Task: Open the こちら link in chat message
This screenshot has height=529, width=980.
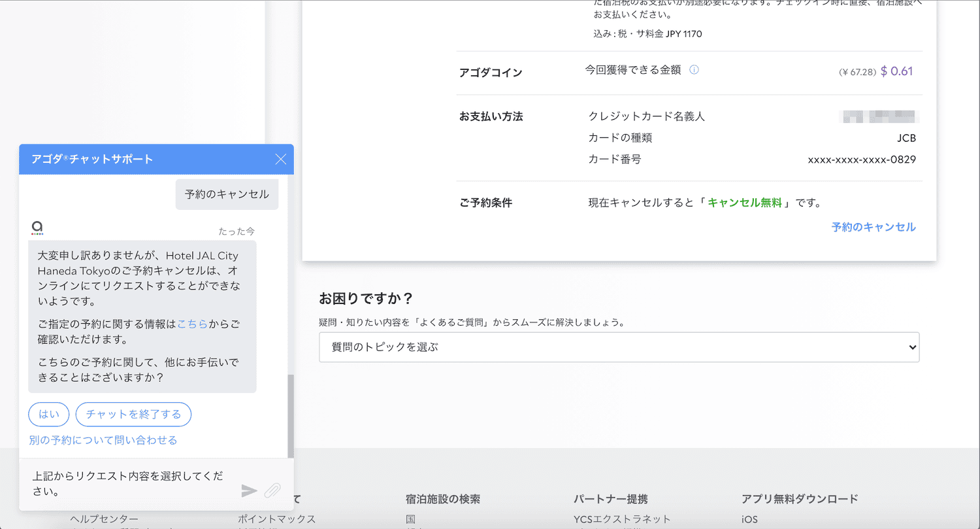Action: pyautogui.click(x=192, y=324)
